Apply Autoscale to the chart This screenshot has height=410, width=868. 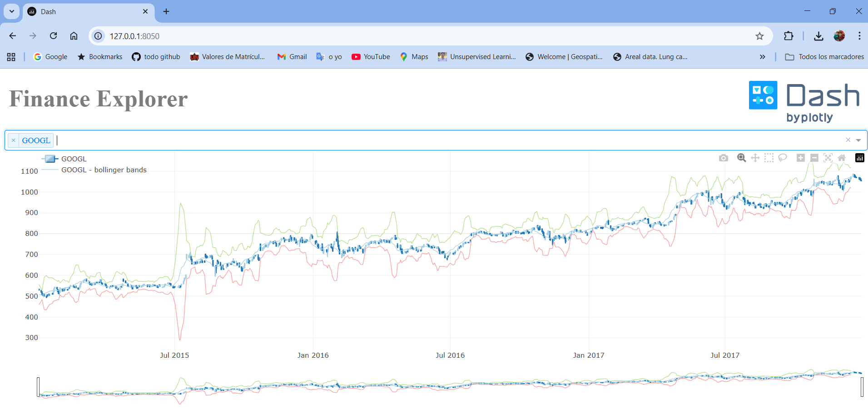click(828, 158)
